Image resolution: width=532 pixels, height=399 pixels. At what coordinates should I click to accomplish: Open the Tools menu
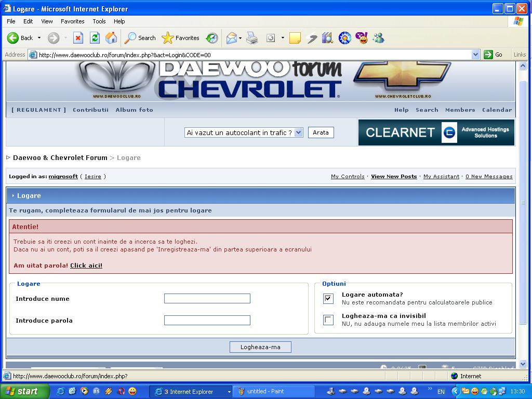click(x=99, y=21)
